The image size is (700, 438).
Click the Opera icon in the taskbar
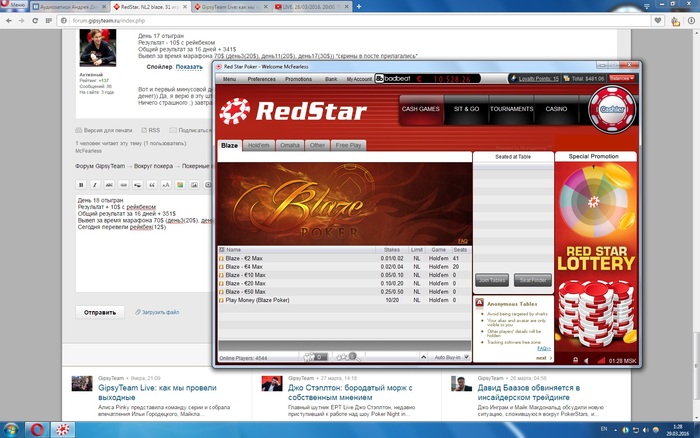pos(34,430)
